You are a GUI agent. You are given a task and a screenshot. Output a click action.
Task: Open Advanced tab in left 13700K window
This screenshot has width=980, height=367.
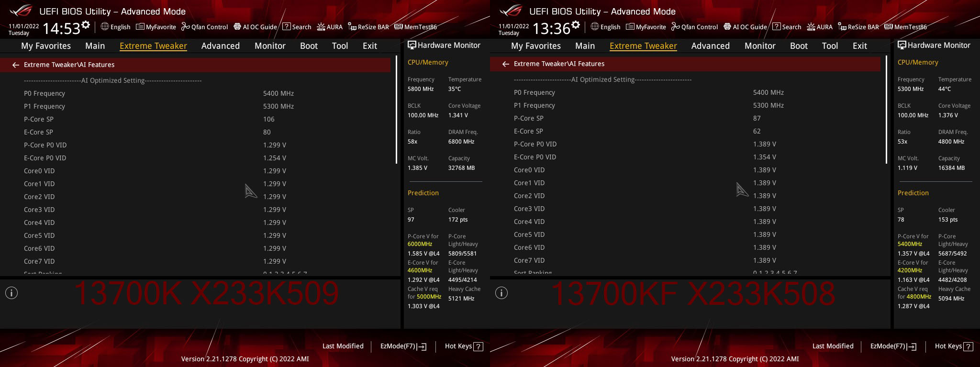coord(221,46)
